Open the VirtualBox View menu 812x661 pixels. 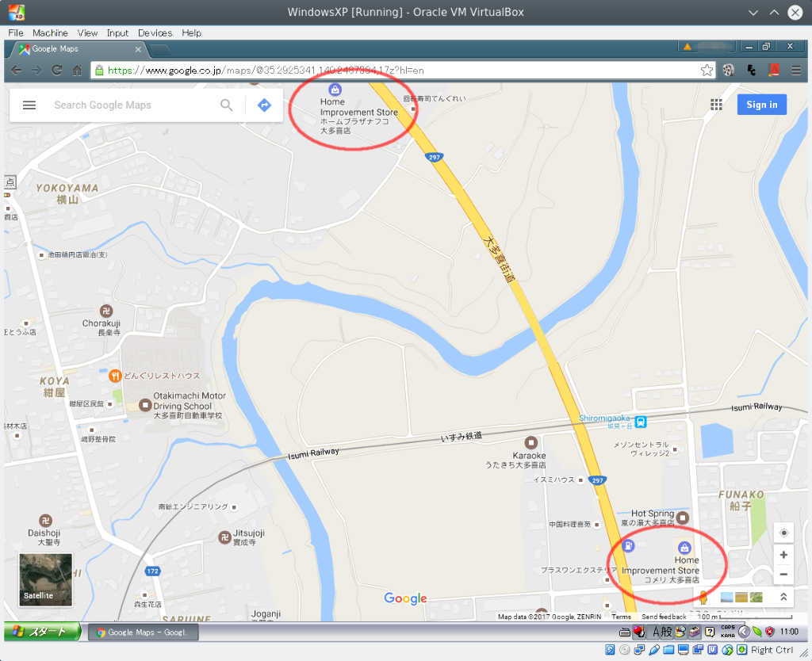tap(87, 33)
